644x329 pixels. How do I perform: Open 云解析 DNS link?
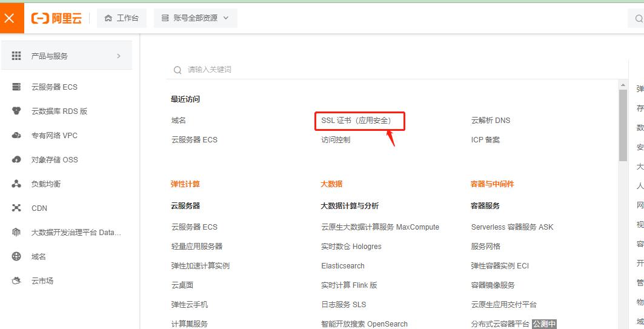pos(490,121)
